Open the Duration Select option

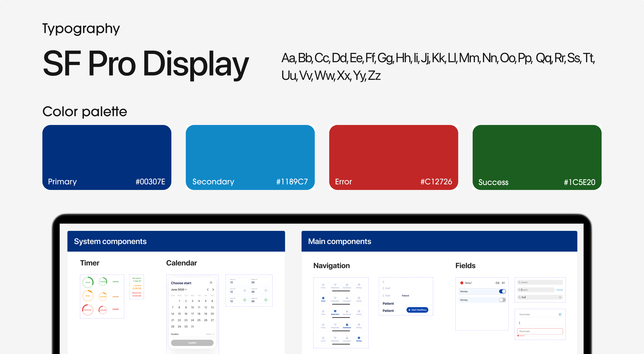[210, 334]
